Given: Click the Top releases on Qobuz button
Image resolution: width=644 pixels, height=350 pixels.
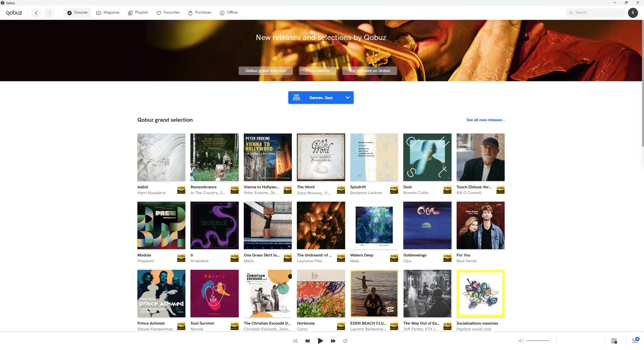Looking at the screenshot, I should [x=369, y=71].
